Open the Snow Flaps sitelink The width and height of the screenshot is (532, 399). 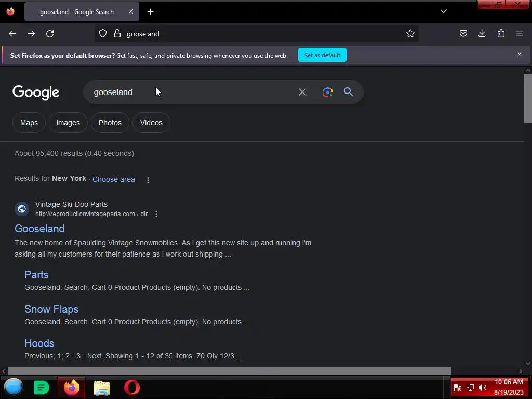coord(51,309)
